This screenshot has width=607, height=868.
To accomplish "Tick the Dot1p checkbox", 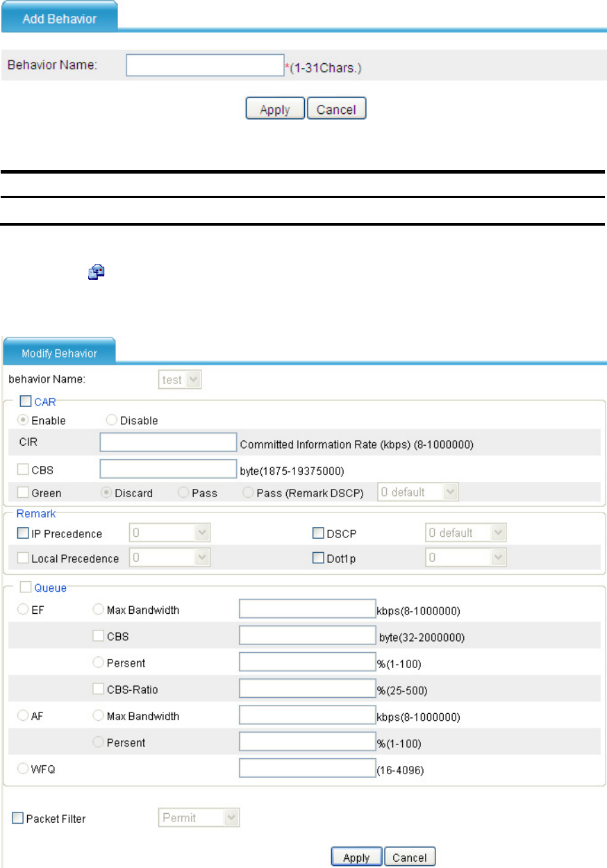I will pyautogui.click(x=318, y=558).
